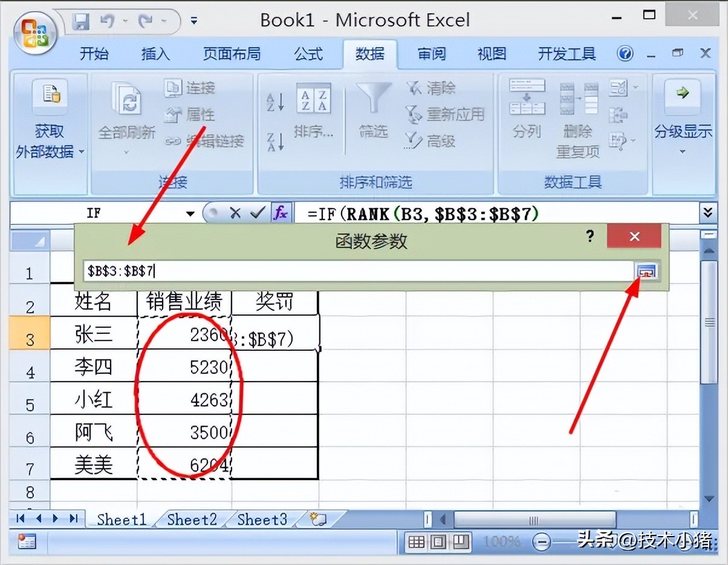Open the Name Box dropdown arrow
The width and height of the screenshot is (728, 565).
tap(190, 214)
